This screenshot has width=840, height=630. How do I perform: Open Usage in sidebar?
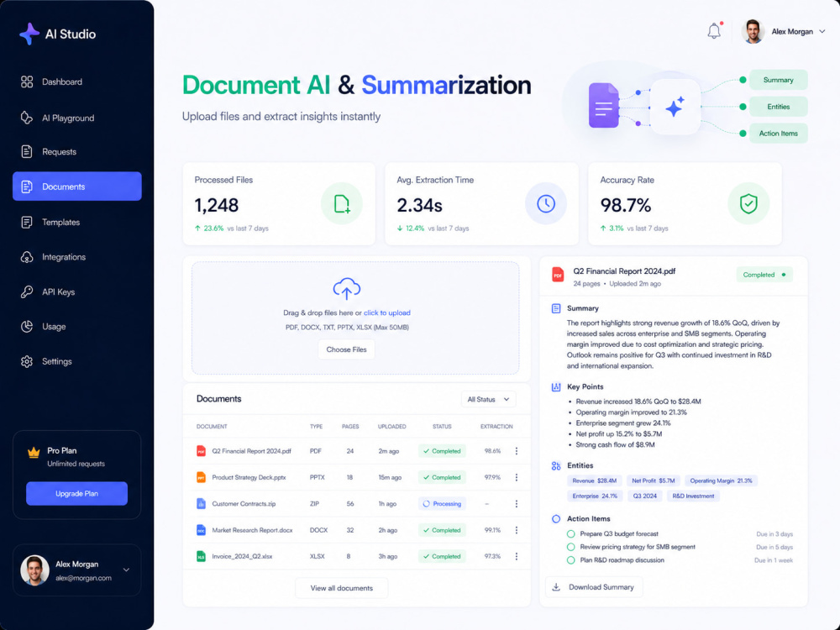pyautogui.click(x=77, y=326)
